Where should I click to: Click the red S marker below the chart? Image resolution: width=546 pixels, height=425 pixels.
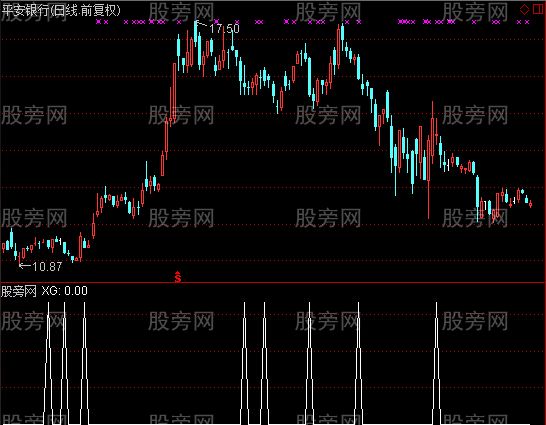[x=178, y=277]
